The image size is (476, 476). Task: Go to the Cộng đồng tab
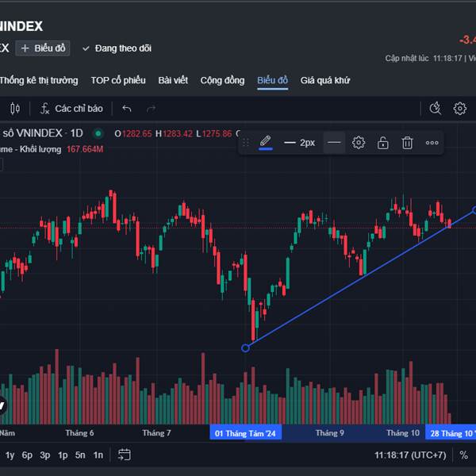click(222, 80)
